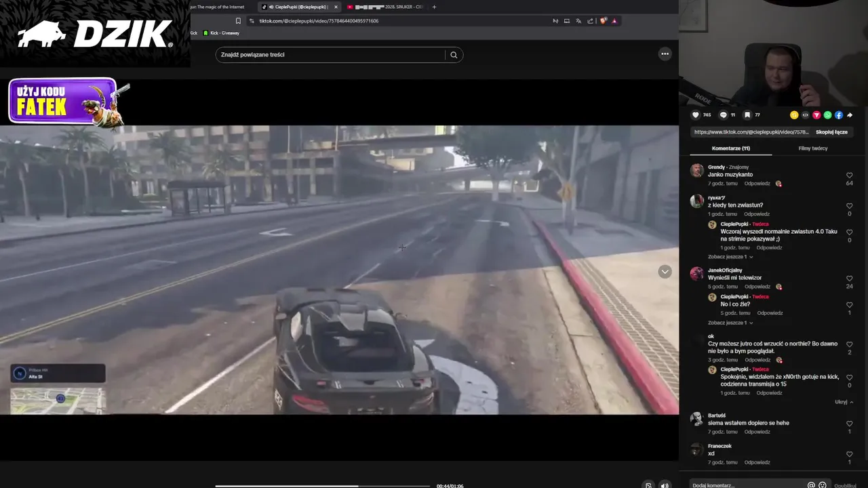The image size is (868, 488).
Task: Click browser address bar URL
Action: point(319,21)
